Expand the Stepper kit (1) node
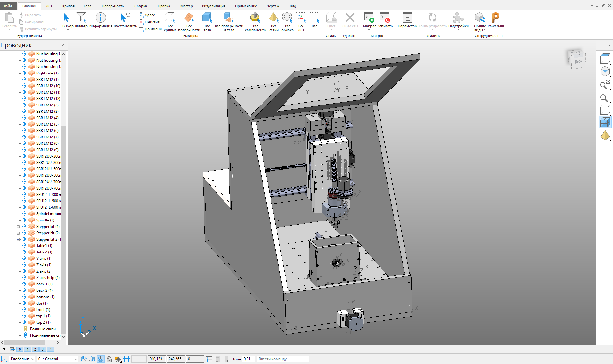Viewport: 613px width, 364px height. (18, 227)
